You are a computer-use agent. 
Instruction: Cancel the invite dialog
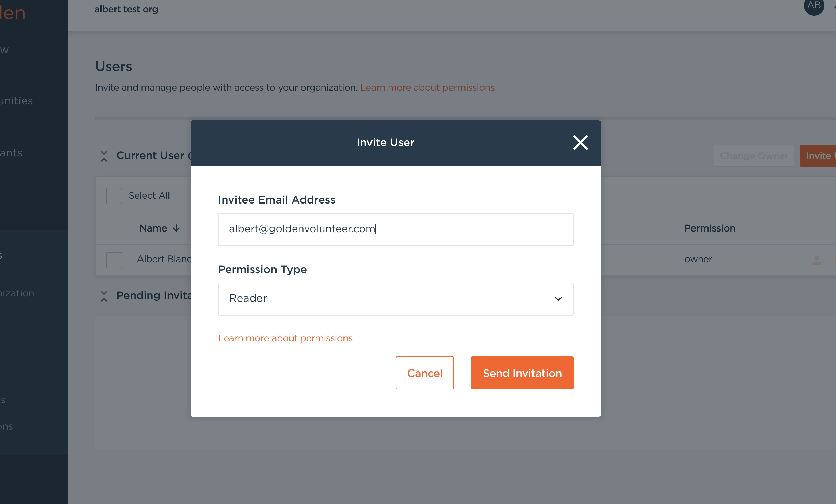pos(424,373)
